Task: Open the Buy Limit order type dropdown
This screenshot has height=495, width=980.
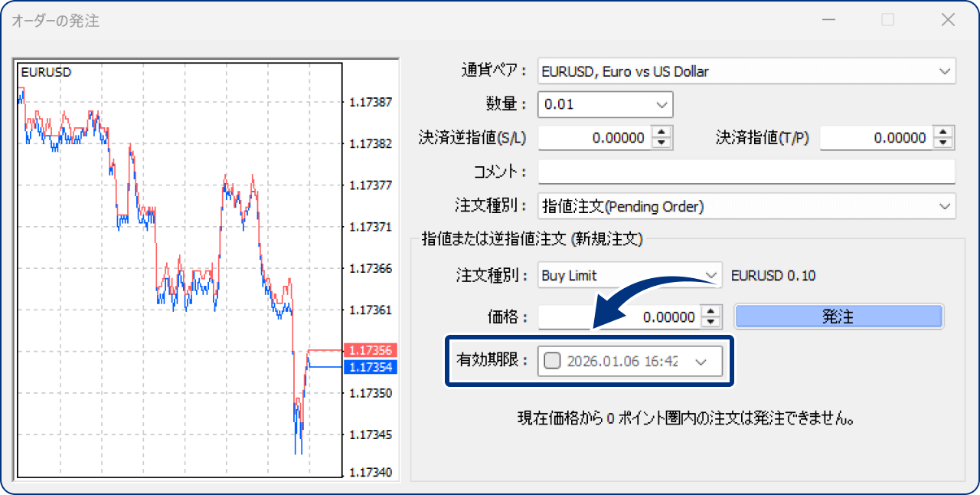Action: tap(712, 275)
